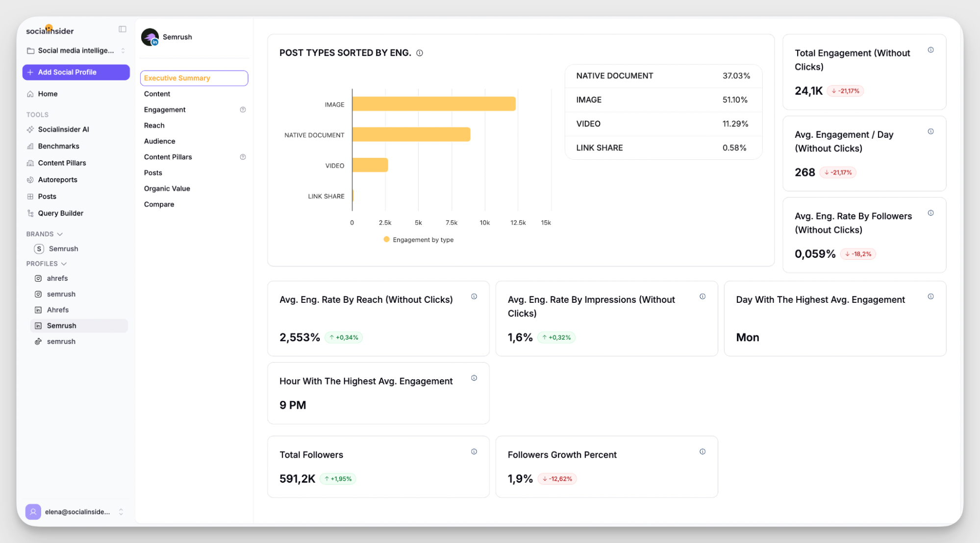Click the VIDEO 11.29% table row

coord(663,124)
